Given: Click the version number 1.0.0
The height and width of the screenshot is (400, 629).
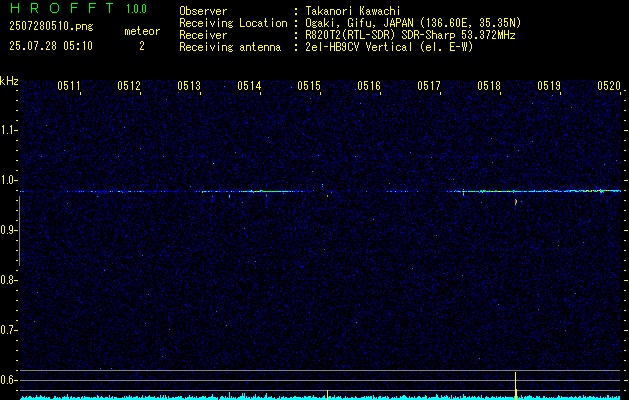Looking at the screenshot, I should [136, 9].
